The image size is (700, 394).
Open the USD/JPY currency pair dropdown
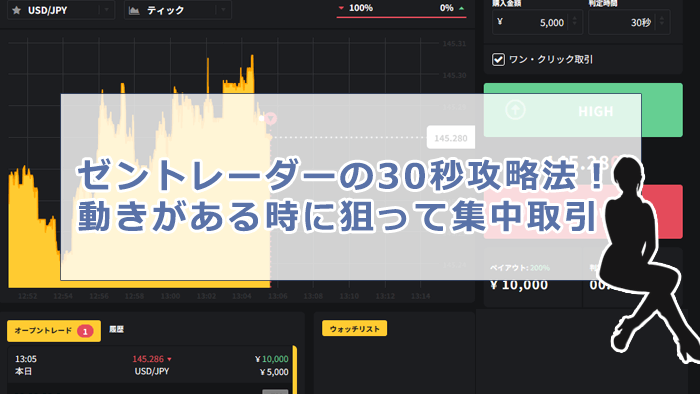pos(61,10)
